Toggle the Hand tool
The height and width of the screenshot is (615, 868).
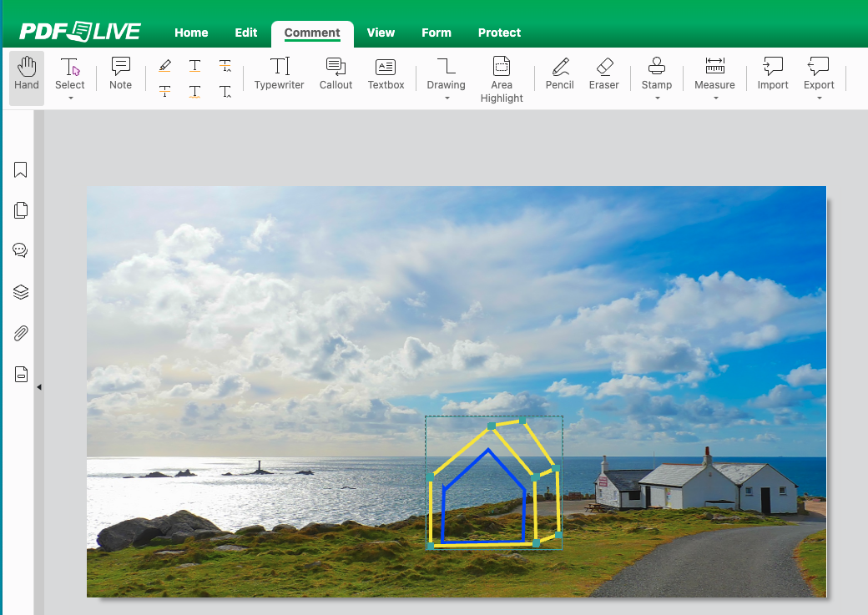pos(26,73)
